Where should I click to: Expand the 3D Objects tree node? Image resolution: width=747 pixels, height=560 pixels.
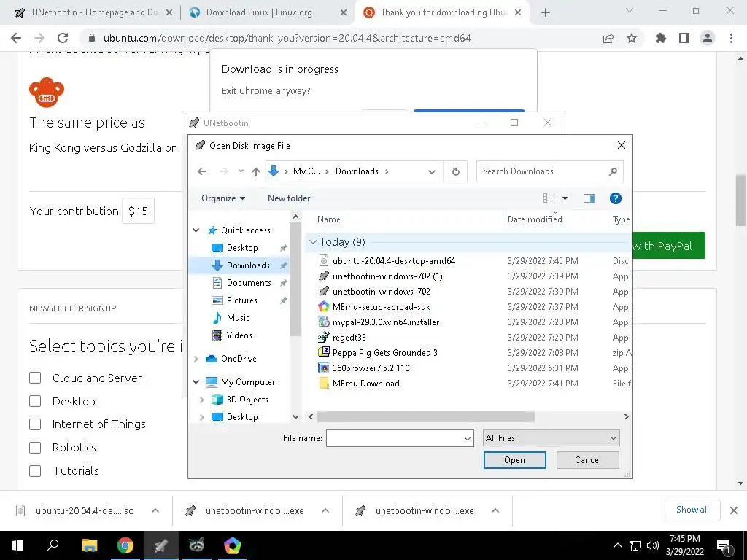pos(201,400)
